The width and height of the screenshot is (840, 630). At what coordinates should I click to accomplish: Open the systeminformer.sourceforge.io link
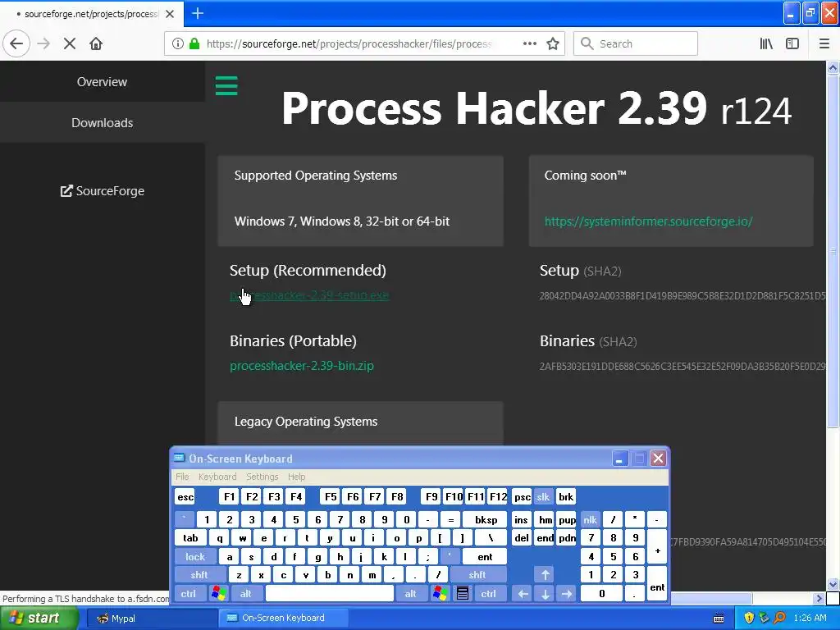click(x=648, y=221)
